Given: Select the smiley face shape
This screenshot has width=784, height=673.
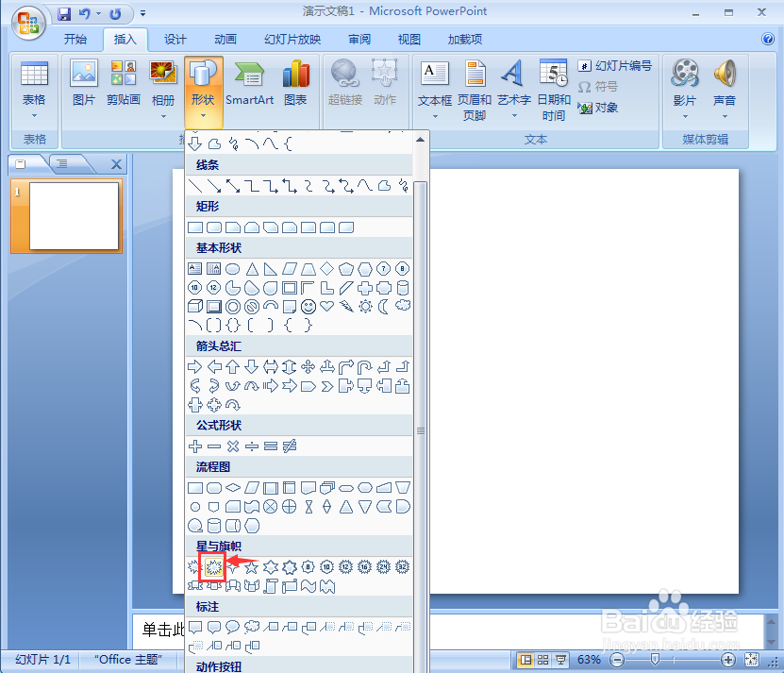Looking at the screenshot, I should tap(309, 307).
